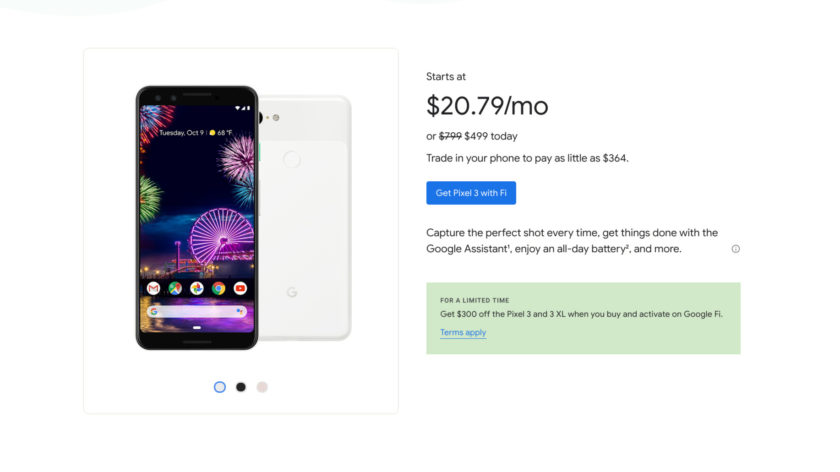Viewport: 840px width, 472px height.
Task: Click the Ferris wheel on the phone wallpaper
Action: click(220, 236)
